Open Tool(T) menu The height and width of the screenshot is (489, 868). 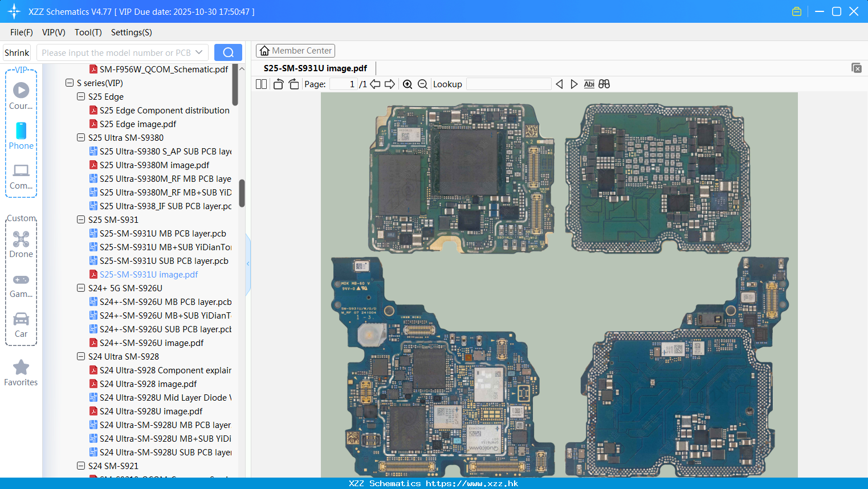(88, 32)
